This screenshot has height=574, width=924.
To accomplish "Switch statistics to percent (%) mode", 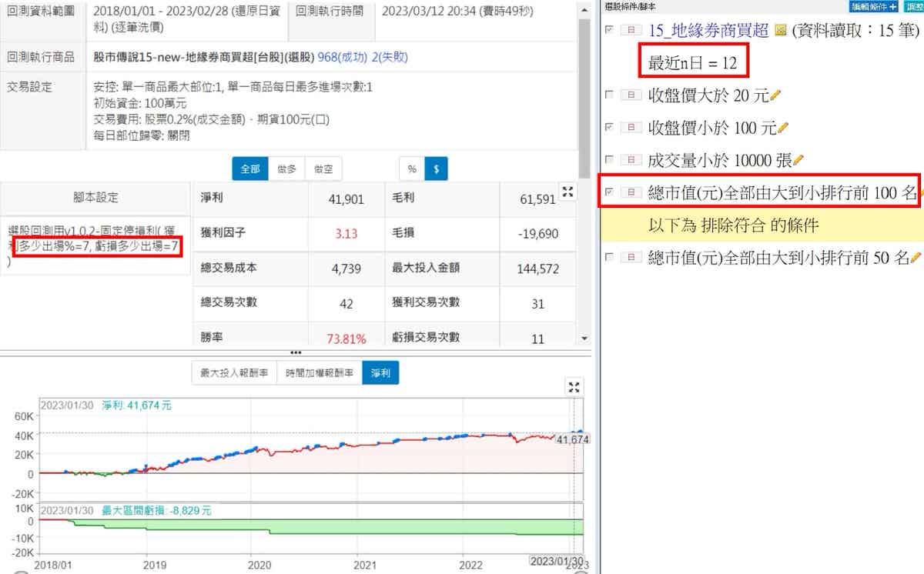I will [412, 169].
